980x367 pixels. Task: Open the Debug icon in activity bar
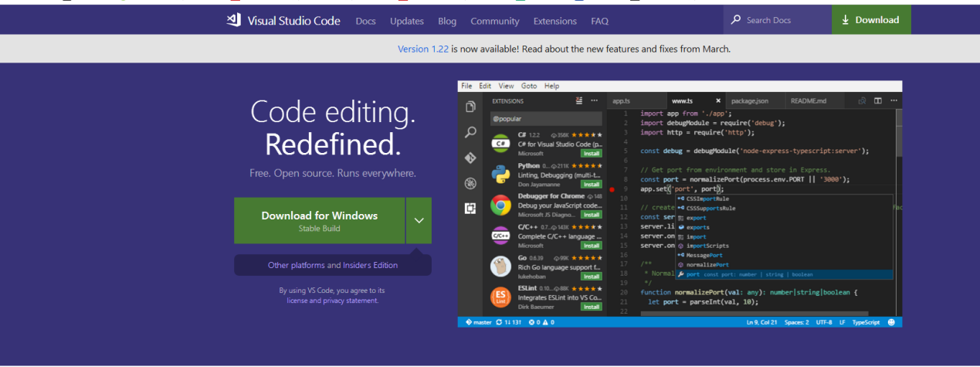pos(470,183)
